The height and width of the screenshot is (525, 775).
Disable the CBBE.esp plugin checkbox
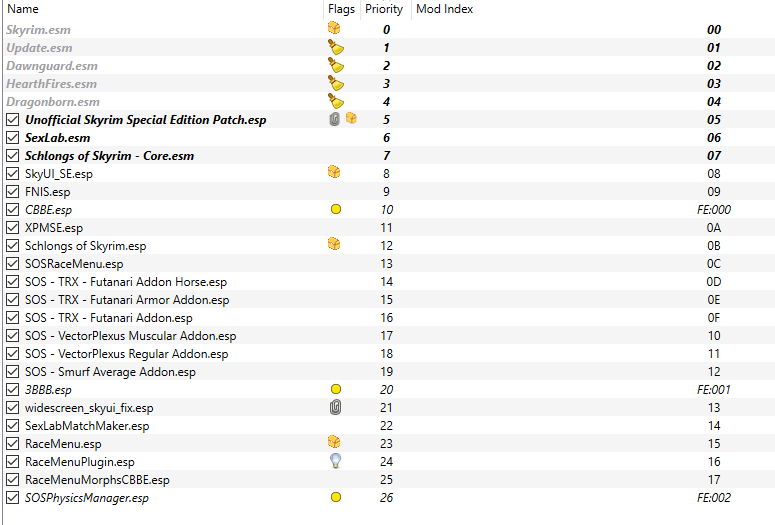point(13,210)
